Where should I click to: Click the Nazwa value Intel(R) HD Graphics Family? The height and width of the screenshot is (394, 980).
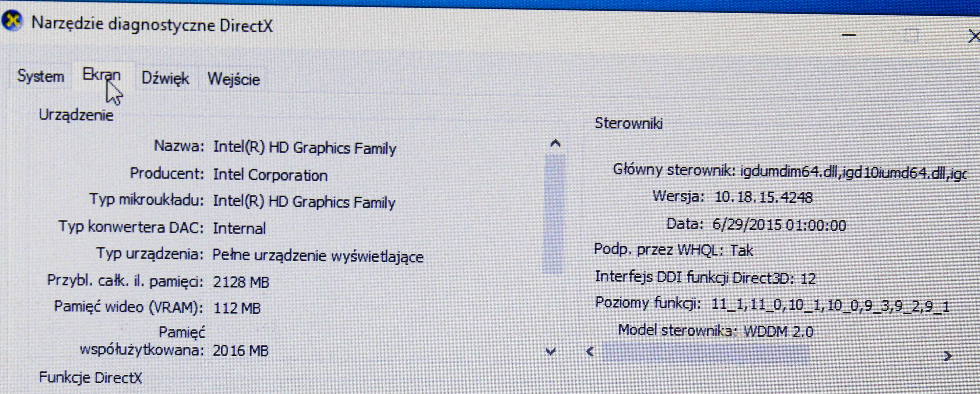(304, 148)
